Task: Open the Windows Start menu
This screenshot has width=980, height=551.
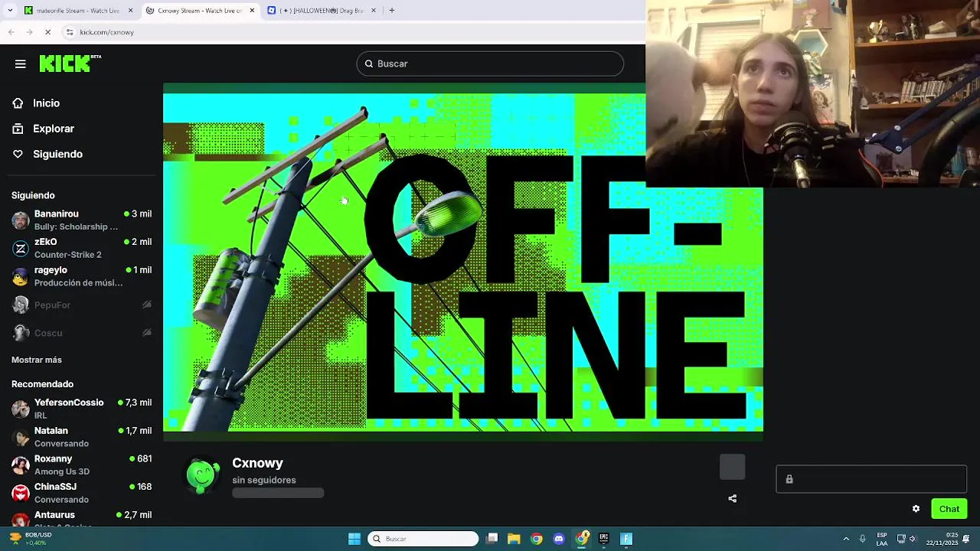Action: (354, 539)
